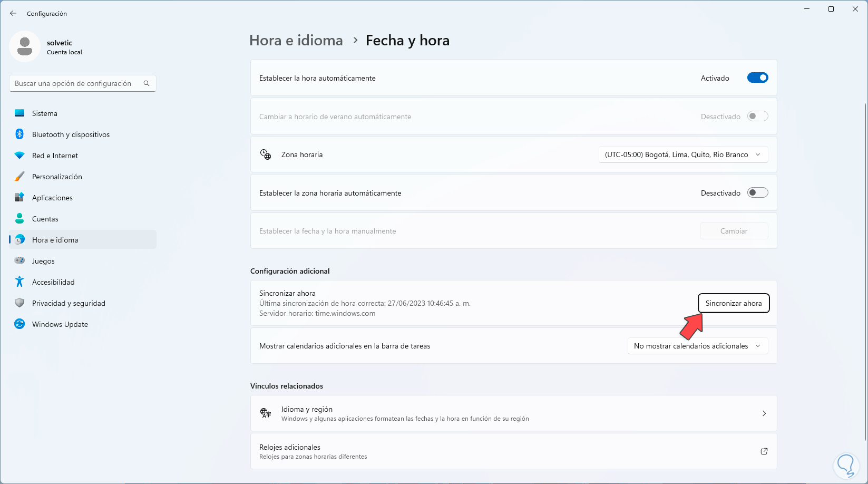Go to Cuentas in the sidebar
The image size is (868, 484).
(x=45, y=219)
